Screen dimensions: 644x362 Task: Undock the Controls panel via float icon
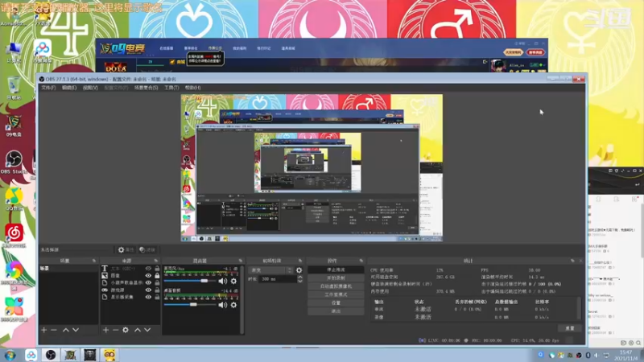[x=361, y=261]
